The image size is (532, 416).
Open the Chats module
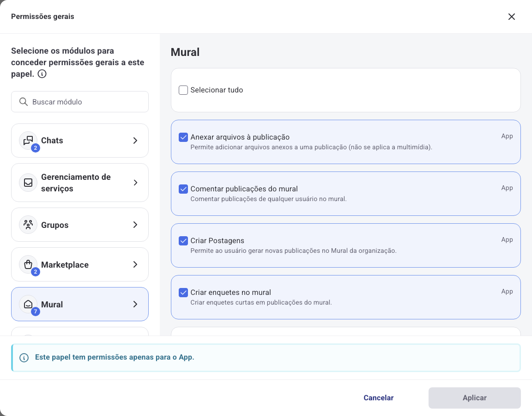click(80, 140)
